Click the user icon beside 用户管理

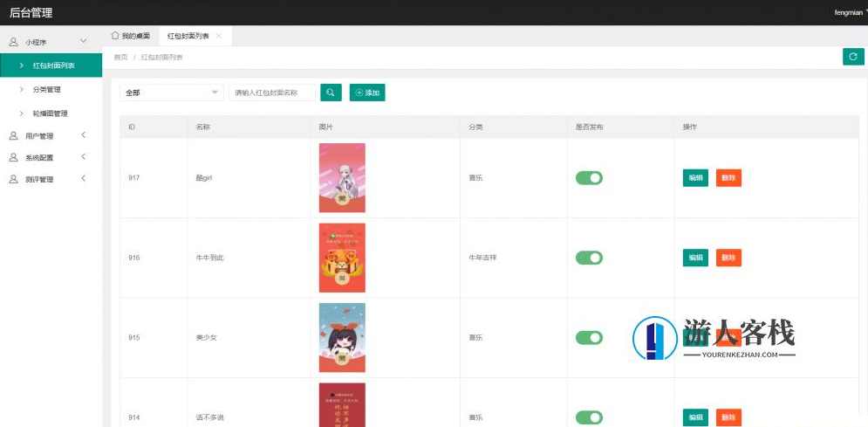pos(13,136)
